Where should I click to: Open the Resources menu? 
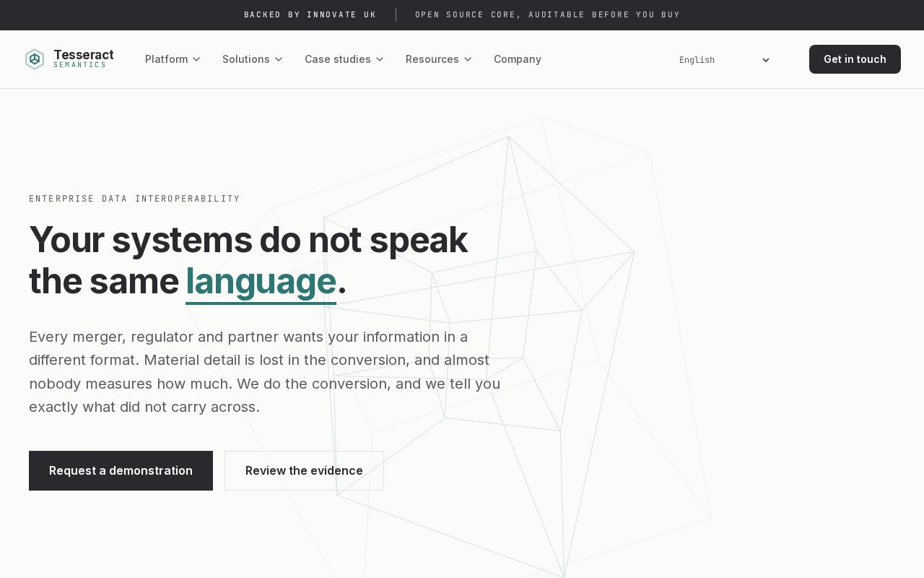(439, 59)
